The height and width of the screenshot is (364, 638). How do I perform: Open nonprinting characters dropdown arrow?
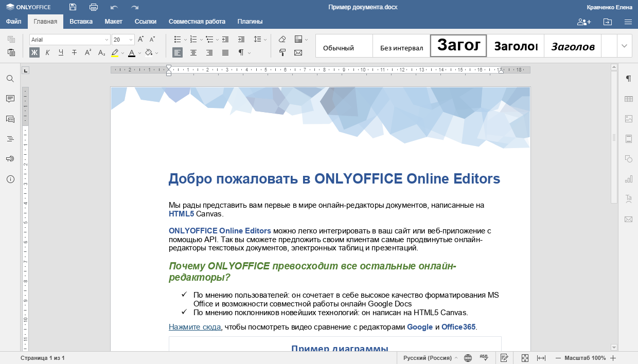[x=250, y=52]
